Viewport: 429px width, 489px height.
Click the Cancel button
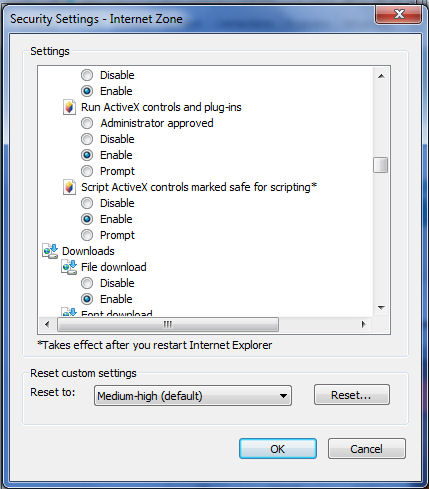[367, 449]
